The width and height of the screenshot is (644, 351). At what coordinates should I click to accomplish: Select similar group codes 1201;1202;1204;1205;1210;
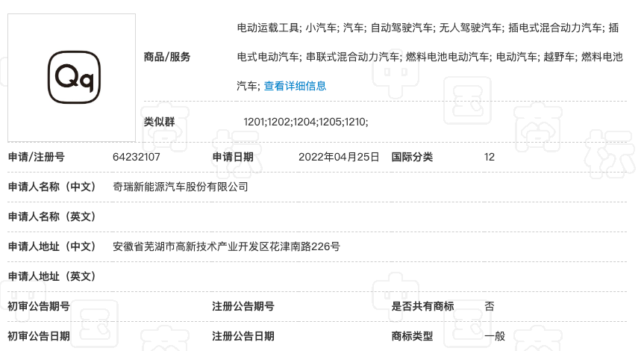point(306,122)
